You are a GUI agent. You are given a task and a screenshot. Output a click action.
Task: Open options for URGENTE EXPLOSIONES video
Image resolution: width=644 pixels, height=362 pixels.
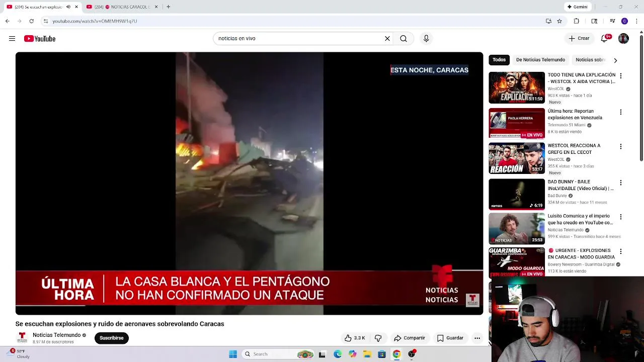tap(620, 251)
